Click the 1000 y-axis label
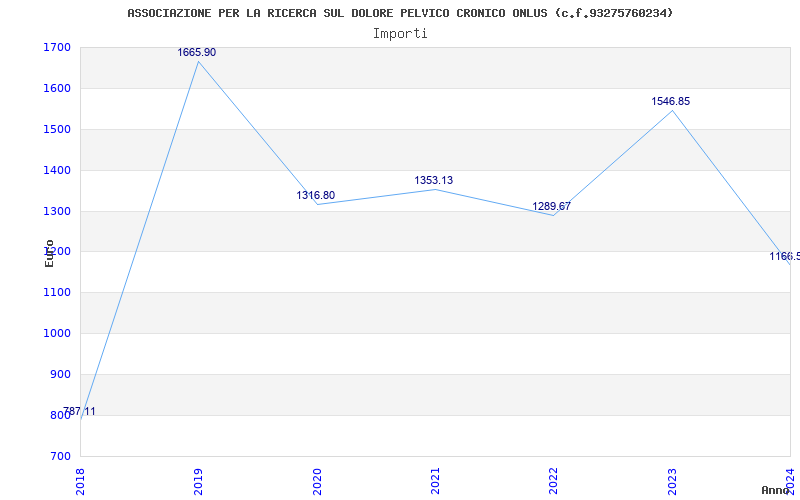This screenshot has width=800, height=500. [57, 334]
